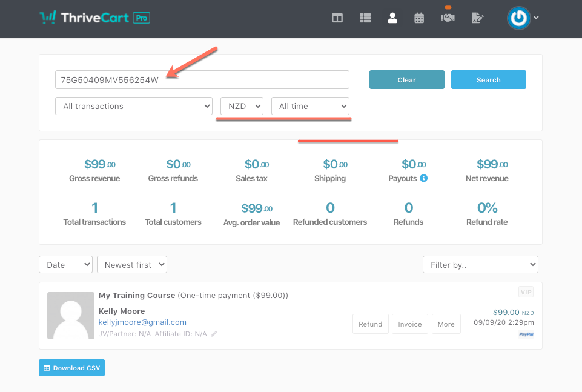Click the Gross refunds label
This screenshot has height=392, width=582.
[173, 179]
